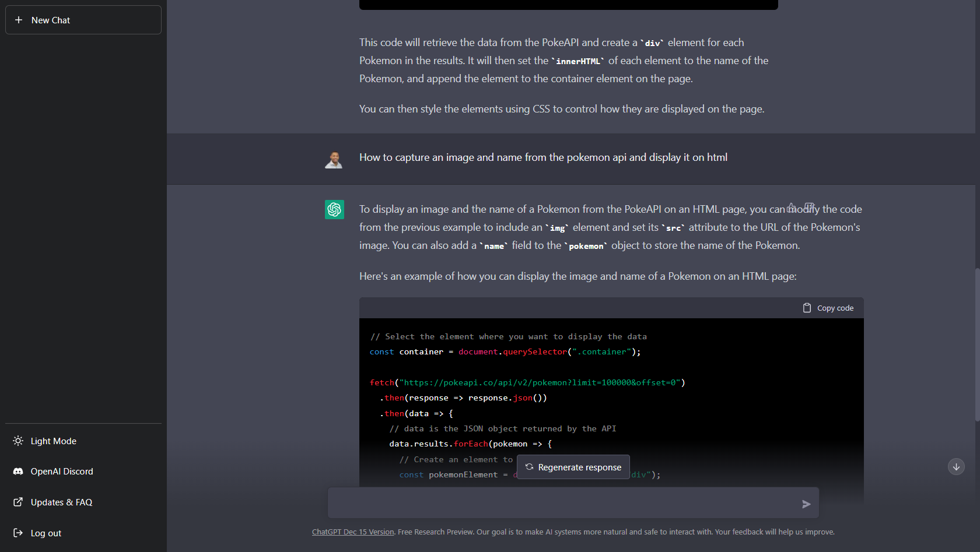Click the comment 'data is the JSON object returned'

pos(503,428)
